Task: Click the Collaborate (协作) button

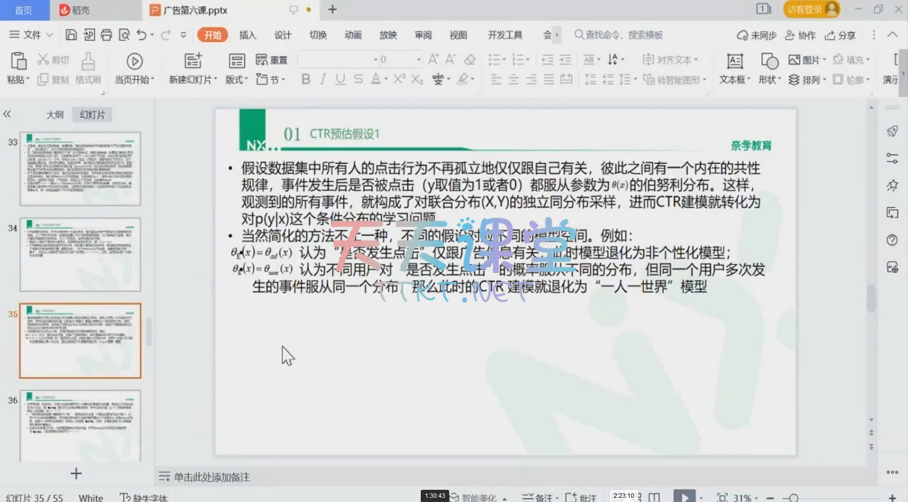Action: [x=800, y=35]
